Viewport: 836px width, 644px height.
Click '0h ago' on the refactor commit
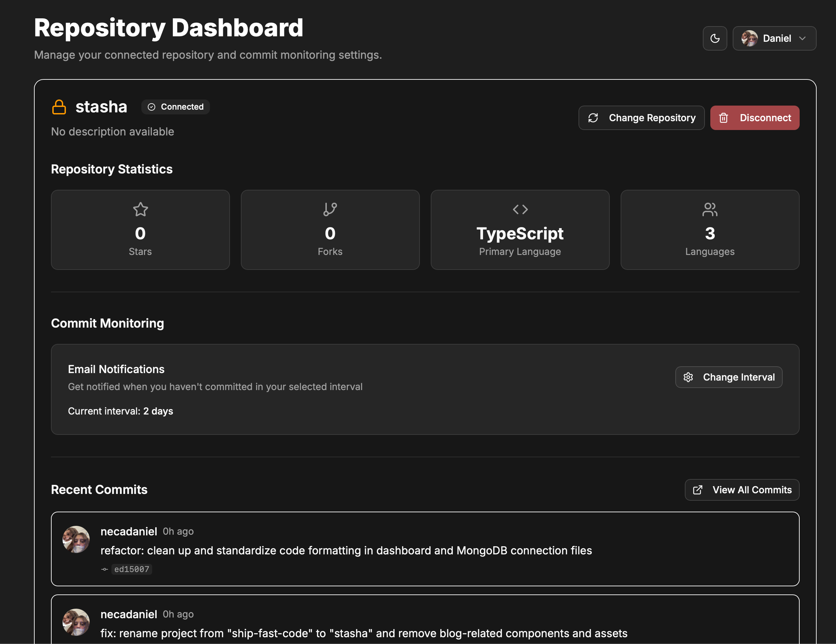click(x=178, y=532)
